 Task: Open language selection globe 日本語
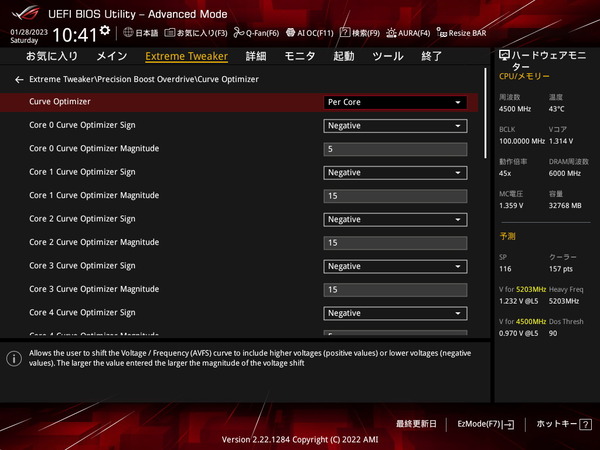[x=140, y=33]
